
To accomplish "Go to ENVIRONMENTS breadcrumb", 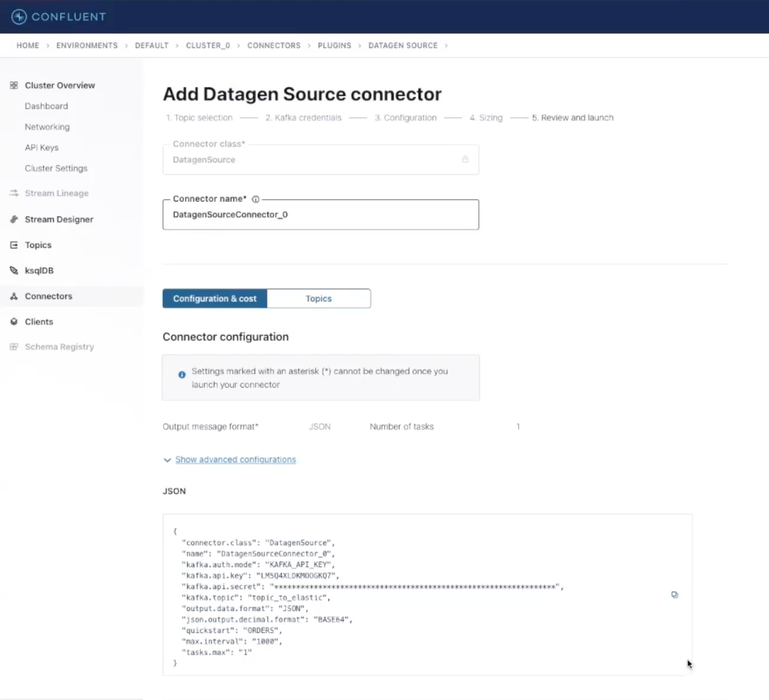I will (87, 45).
